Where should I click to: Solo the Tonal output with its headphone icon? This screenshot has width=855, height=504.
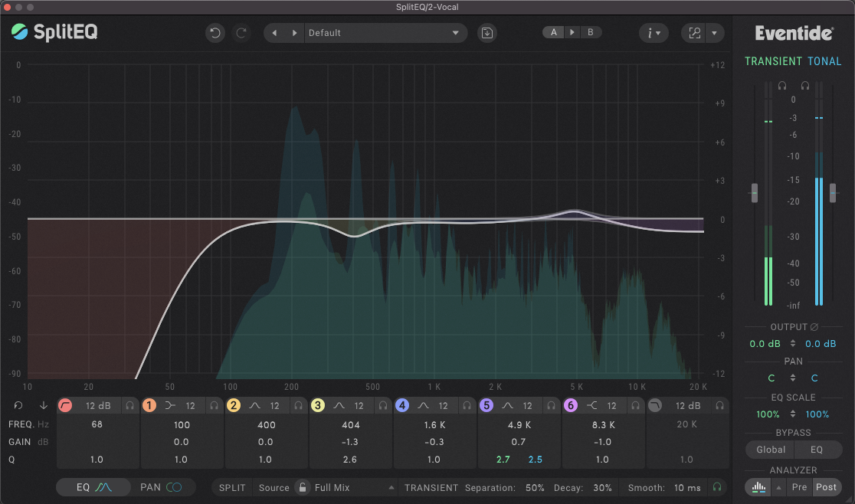[x=805, y=86]
